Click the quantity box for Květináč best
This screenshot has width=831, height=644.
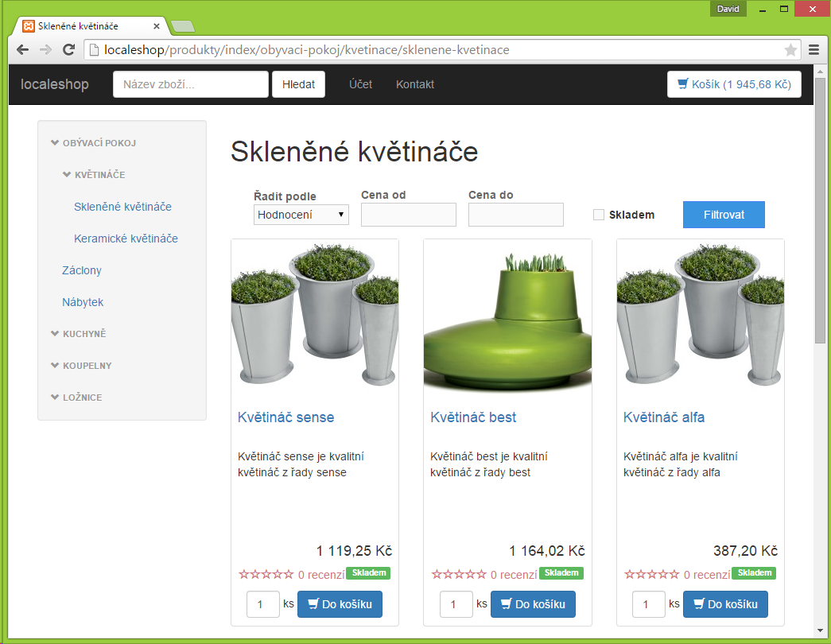tap(456, 604)
